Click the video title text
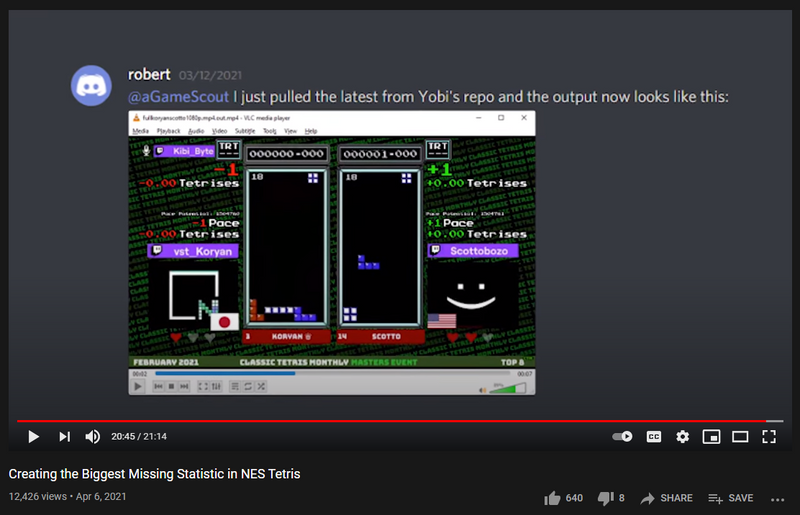 (154, 474)
